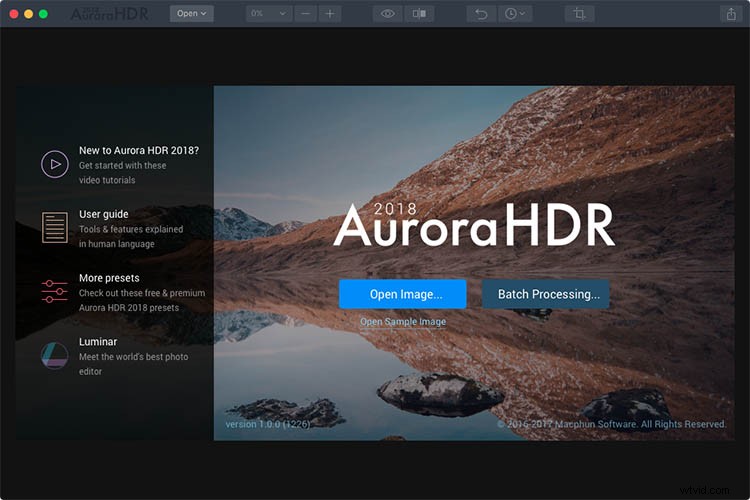Open the User guide link
This screenshot has width=750, height=500.
[104, 214]
